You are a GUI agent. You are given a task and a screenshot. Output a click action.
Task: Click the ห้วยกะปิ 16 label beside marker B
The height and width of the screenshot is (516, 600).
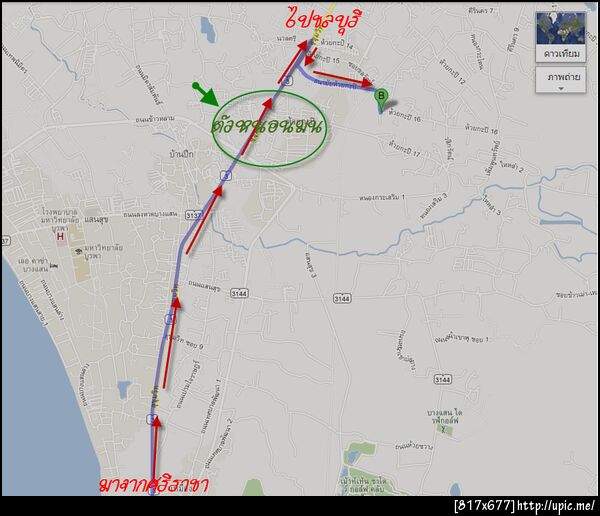[404, 116]
